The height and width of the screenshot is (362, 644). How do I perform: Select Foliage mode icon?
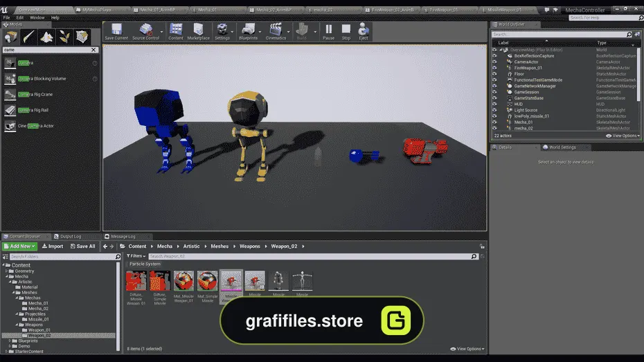point(64,37)
